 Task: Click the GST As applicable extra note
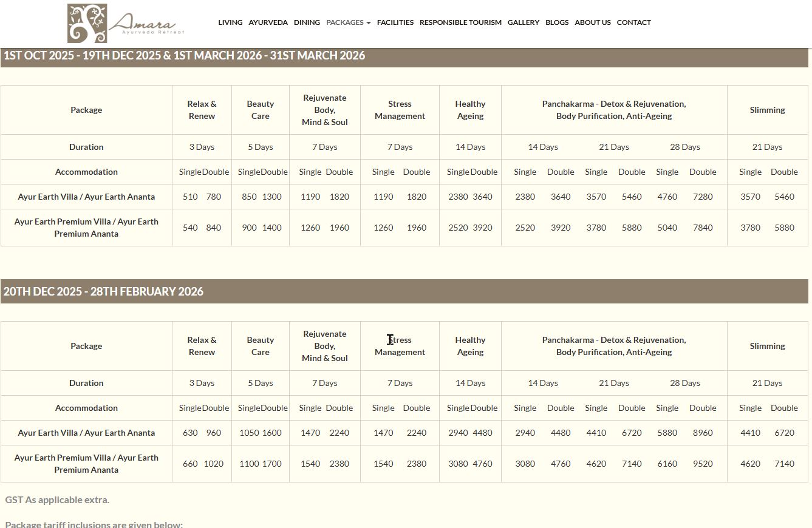tap(57, 500)
